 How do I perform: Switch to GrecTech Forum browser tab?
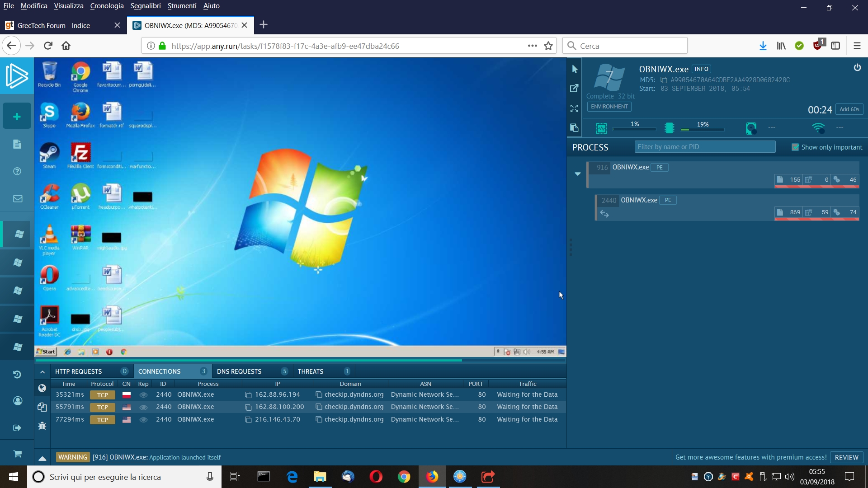(62, 25)
